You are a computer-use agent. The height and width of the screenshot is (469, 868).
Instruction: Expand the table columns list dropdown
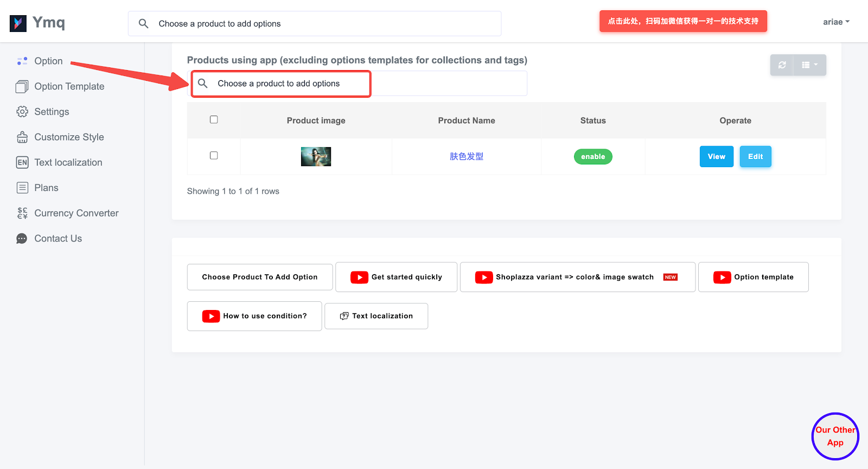click(x=809, y=65)
